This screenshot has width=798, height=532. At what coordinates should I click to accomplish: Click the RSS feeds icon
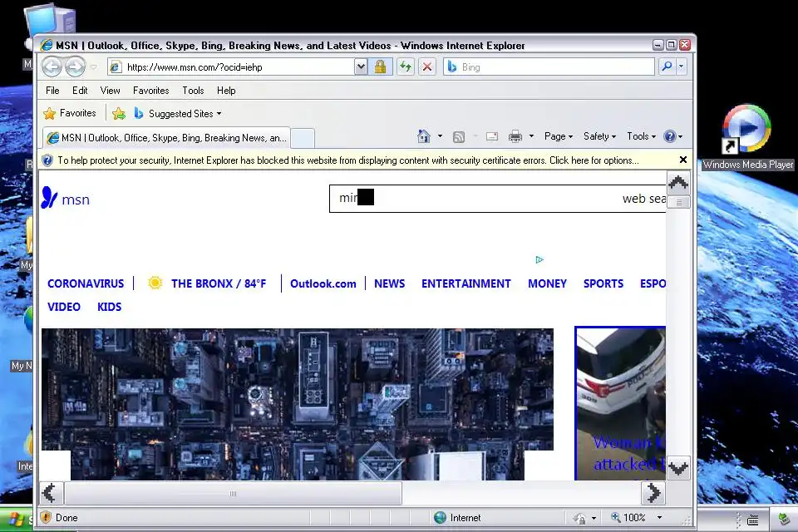459,136
